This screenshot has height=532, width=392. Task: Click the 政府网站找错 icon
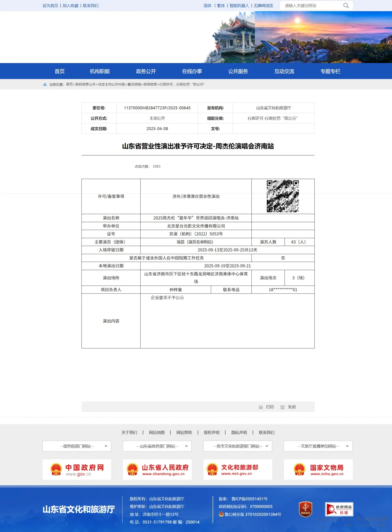click(339, 509)
